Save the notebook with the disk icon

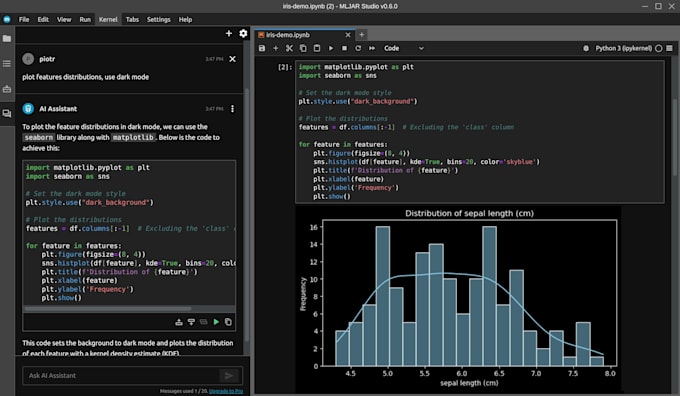point(262,48)
